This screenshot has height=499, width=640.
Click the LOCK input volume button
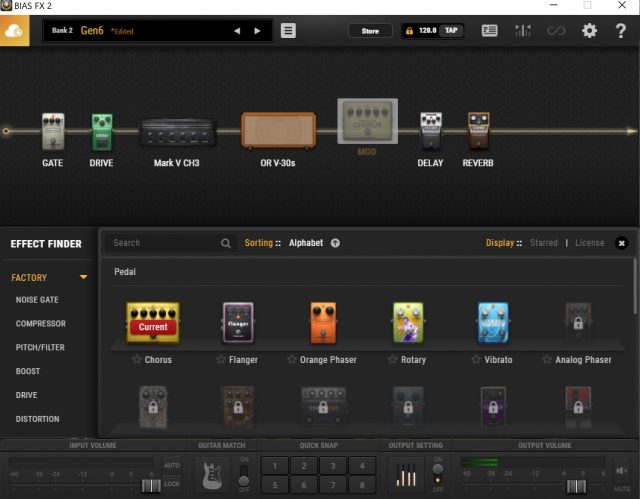(x=172, y=484)
